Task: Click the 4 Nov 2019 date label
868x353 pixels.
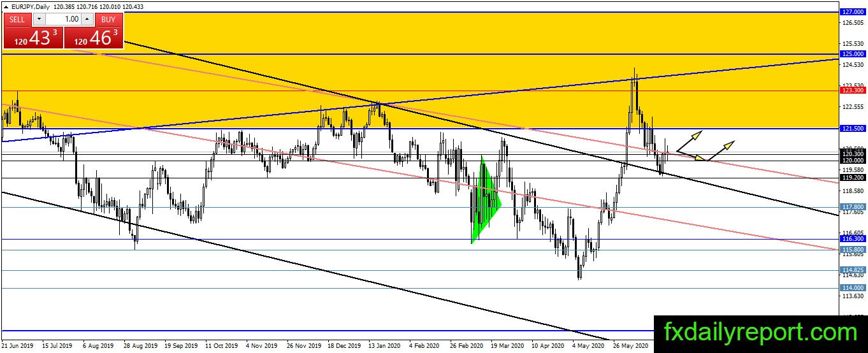Action: click(261, 347)
